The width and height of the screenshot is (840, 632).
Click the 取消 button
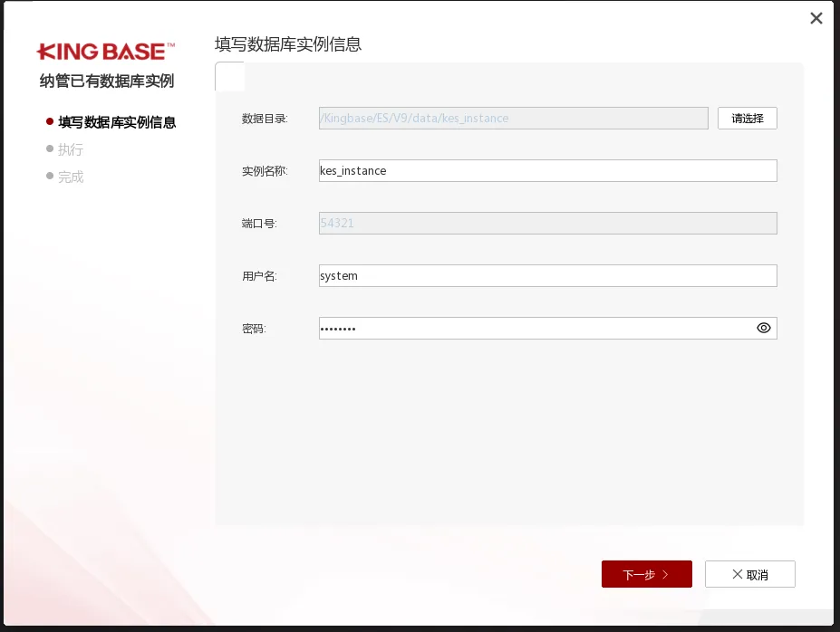(750, 574)
